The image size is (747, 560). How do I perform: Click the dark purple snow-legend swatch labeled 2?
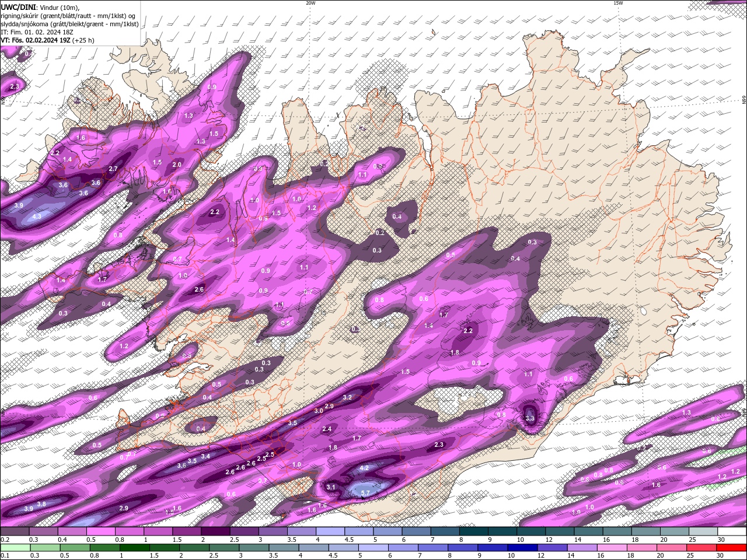(215, 531)
